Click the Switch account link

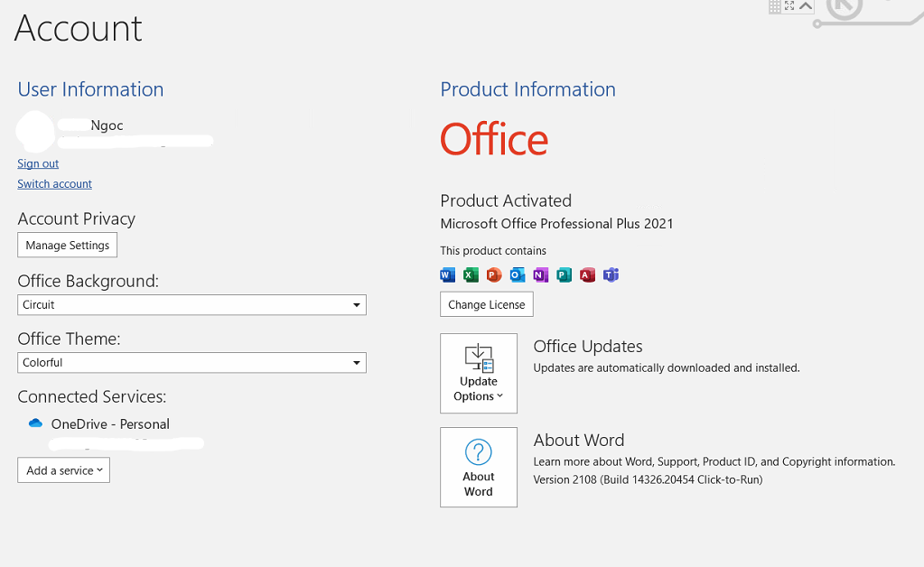[54, 183]
